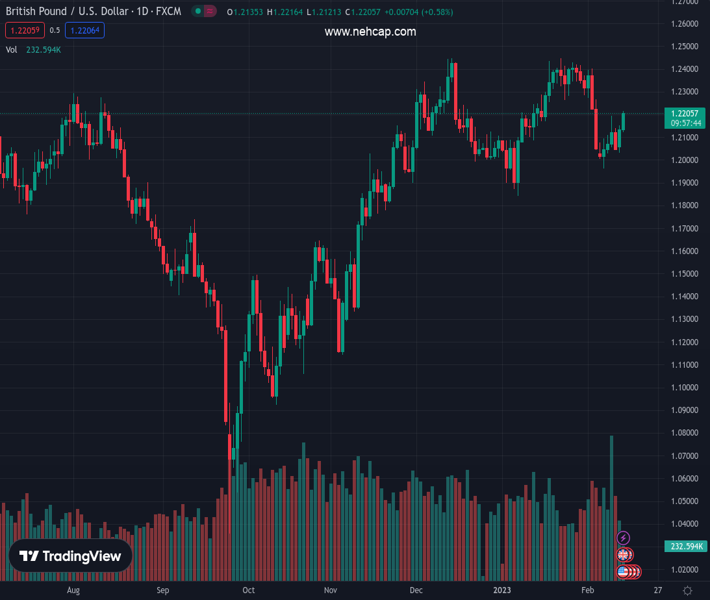Click the green 232.594K volume axis label
The width and height of the screenshot is (710, 600).
point(685,546)
